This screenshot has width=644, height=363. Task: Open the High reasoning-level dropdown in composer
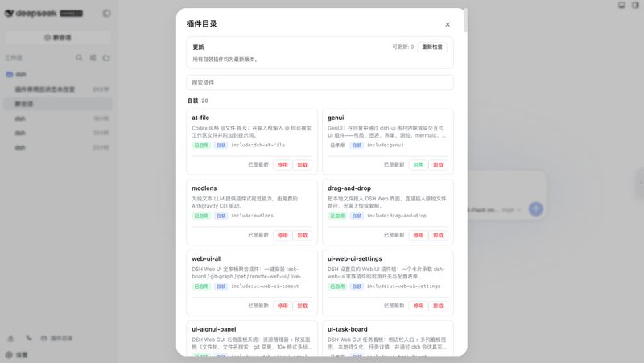[511, 210]
